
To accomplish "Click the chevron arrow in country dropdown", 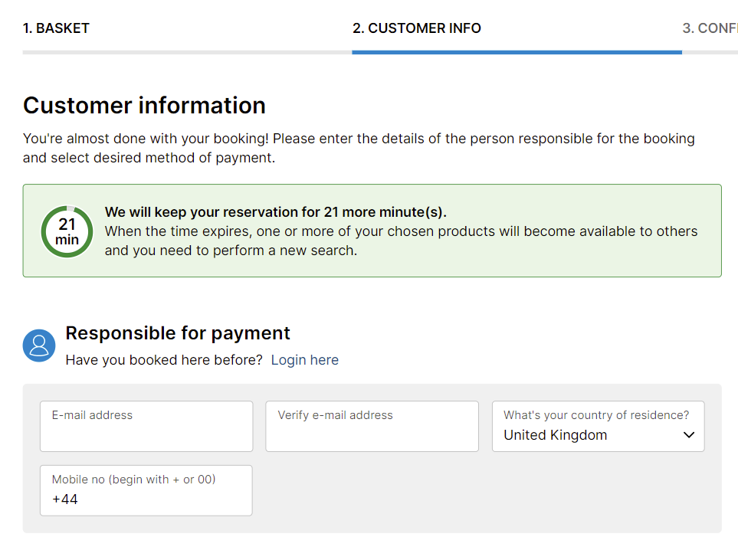I will pyautogui.click(x=689, y=435).
